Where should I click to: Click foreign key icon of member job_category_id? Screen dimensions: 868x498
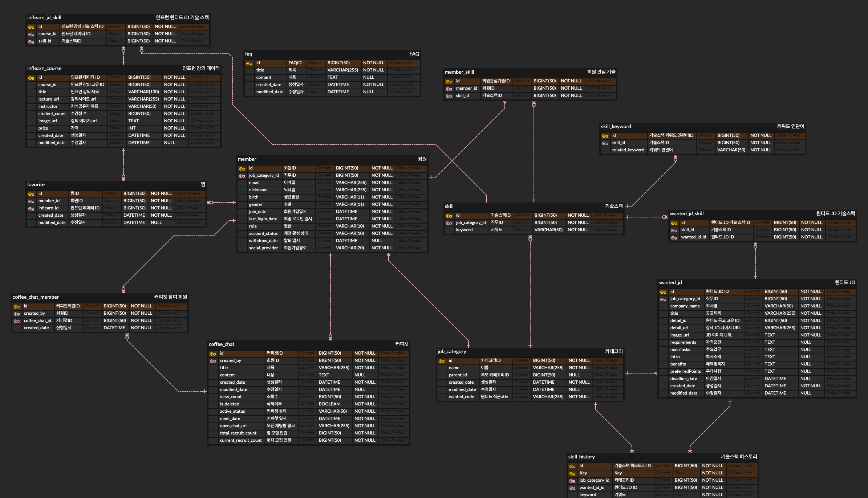(242, 176)
